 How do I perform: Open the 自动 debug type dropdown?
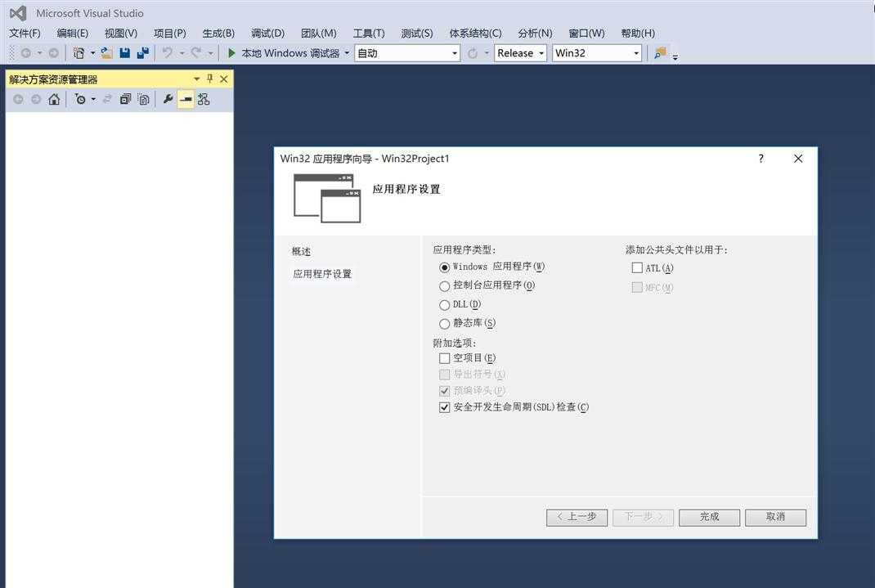pyautogui.click(x=406, y=53)
